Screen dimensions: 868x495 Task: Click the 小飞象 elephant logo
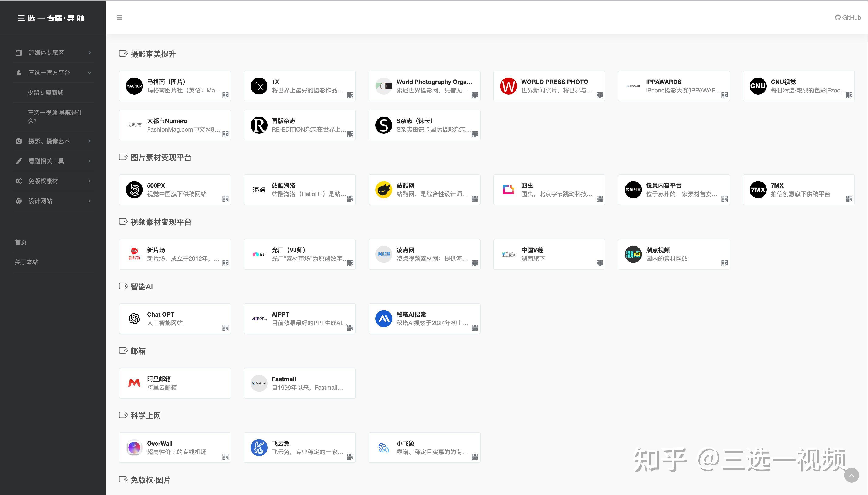pyautogui.click(x=384, y=448)
